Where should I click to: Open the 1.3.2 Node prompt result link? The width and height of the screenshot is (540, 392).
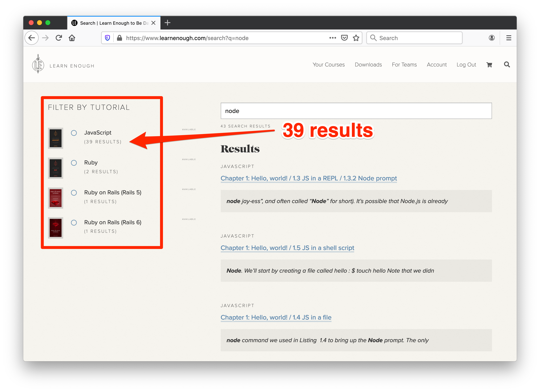309,178
